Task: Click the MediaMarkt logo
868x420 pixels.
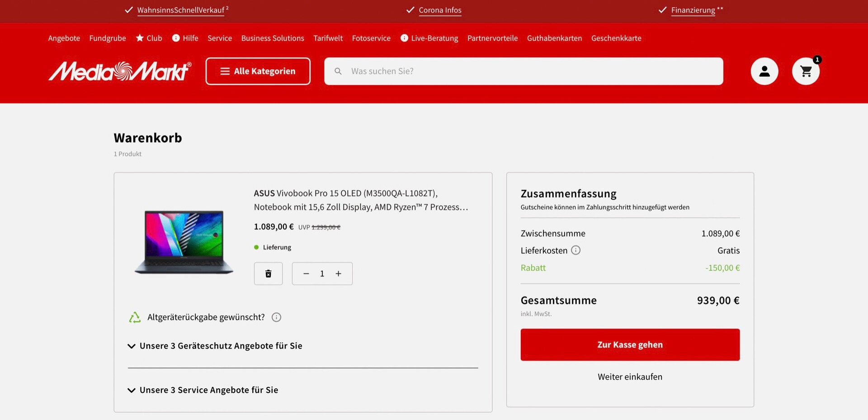Action: [x=120, y=71]
